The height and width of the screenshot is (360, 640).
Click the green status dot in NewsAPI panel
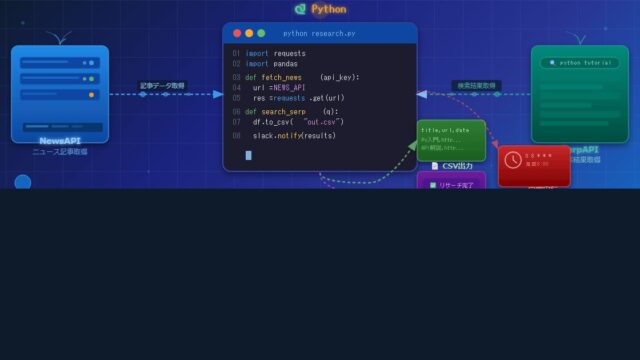point(91,79)
